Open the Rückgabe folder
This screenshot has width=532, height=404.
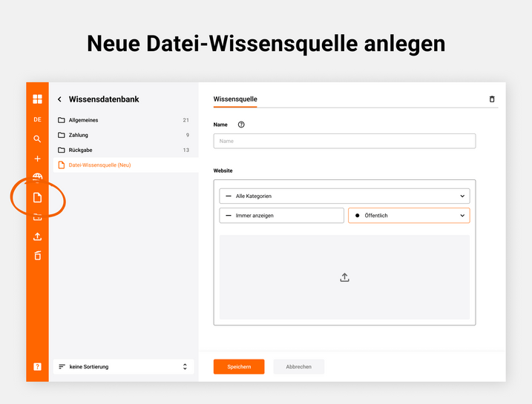124,150
